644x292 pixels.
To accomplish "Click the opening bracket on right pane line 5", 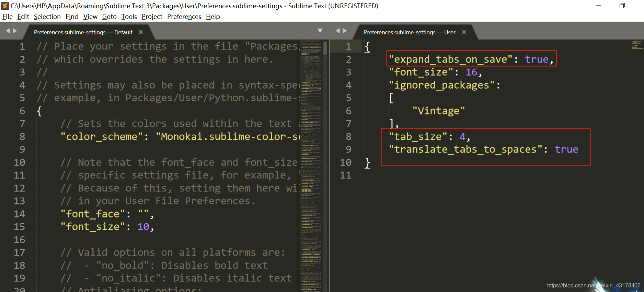I will [391, 98].
